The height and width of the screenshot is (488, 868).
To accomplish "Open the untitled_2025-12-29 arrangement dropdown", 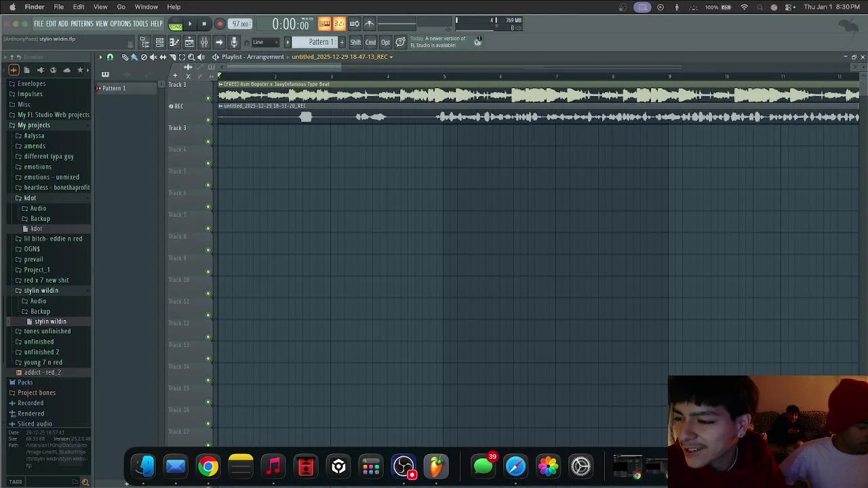I will pyautogui.click(x=342, y=57).
